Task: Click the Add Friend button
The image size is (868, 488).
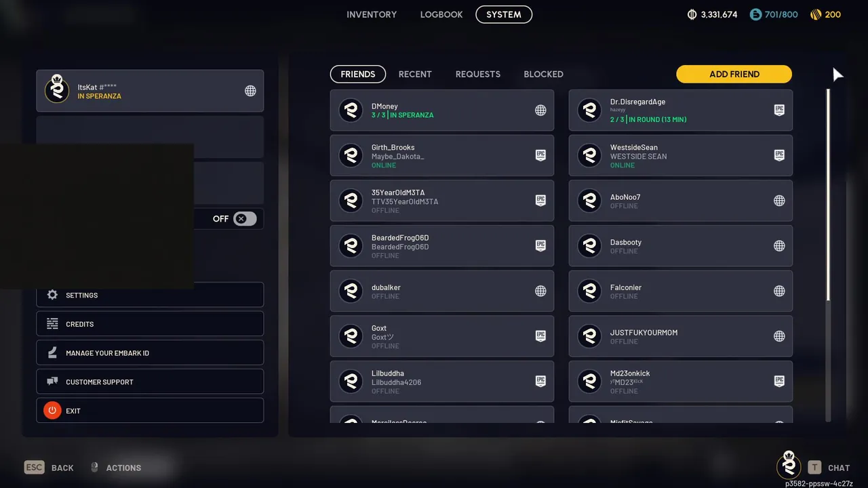Action: click(734, 74)
